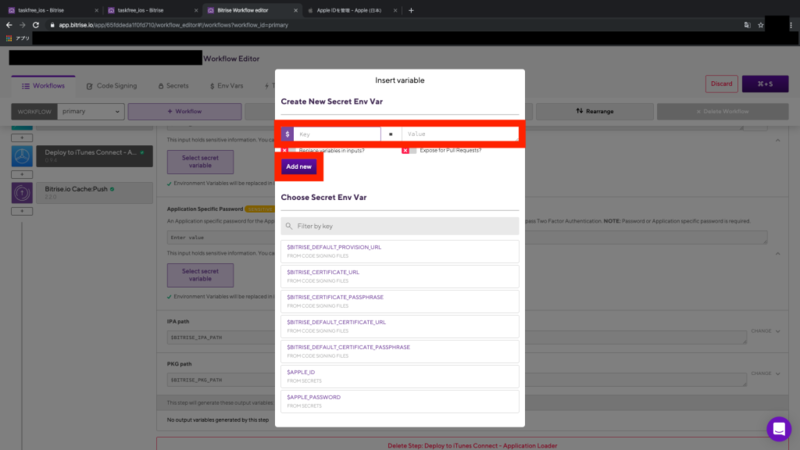
Task: Click the Filter by key search field
Action: [x=400, y=226]
